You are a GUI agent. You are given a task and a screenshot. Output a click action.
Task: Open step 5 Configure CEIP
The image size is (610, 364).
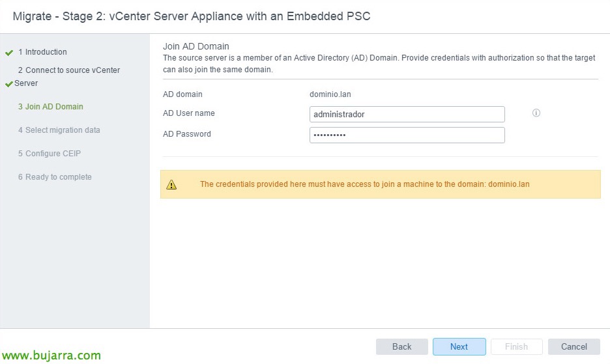tap(50, 154)
